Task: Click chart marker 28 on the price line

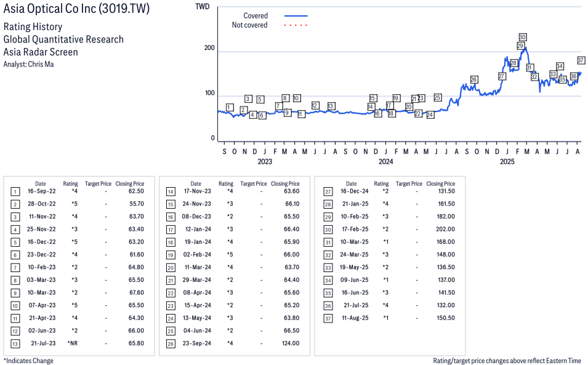Action: tap(513, 63)
